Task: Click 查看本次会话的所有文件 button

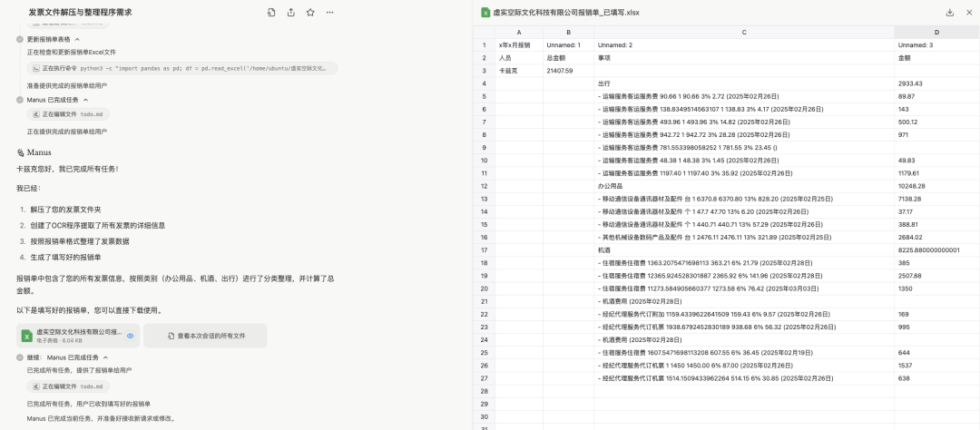Action: tap(205, 336)
